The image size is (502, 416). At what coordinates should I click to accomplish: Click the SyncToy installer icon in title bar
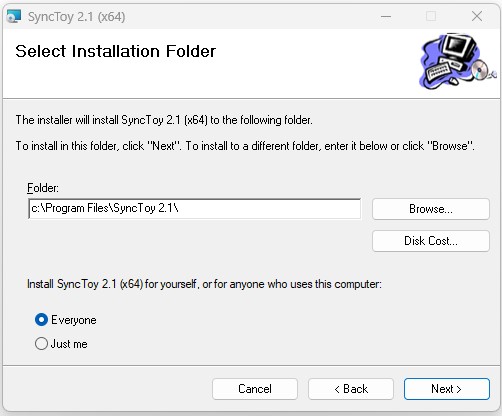pos(14,16)
